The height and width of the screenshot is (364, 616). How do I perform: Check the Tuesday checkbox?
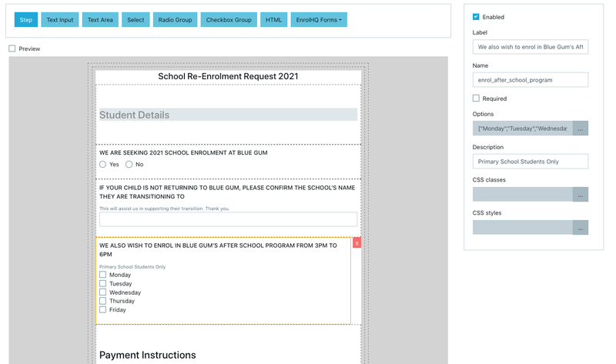point(103,283)
